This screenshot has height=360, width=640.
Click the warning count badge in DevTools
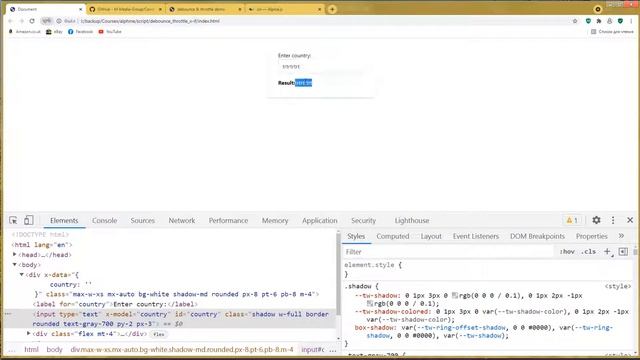pos(572,220)
